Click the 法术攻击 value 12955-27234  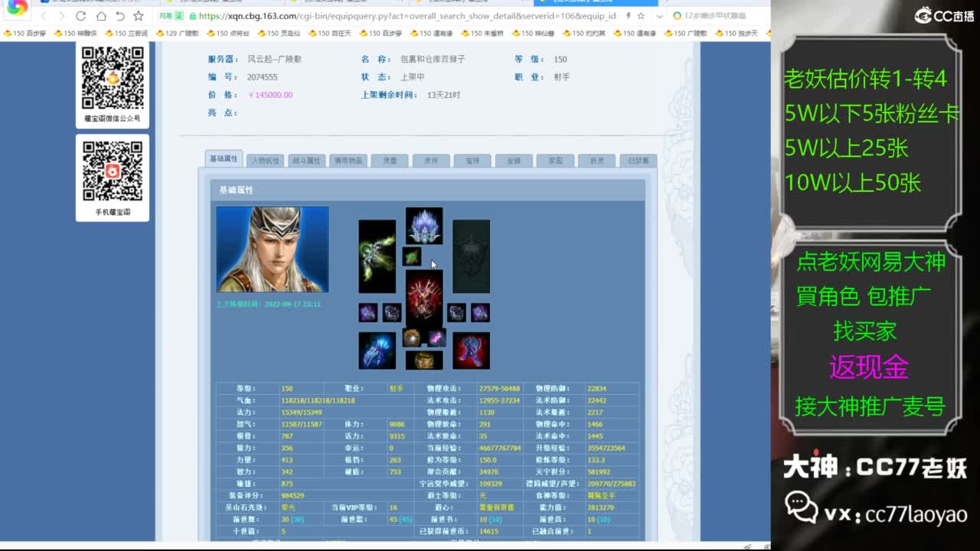499,400
